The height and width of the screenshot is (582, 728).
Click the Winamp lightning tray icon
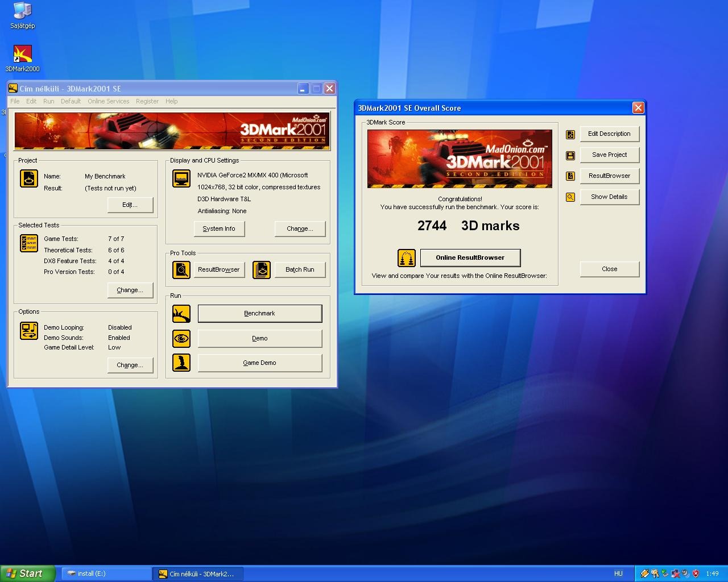pyautogui.click(x=645, y=573)
